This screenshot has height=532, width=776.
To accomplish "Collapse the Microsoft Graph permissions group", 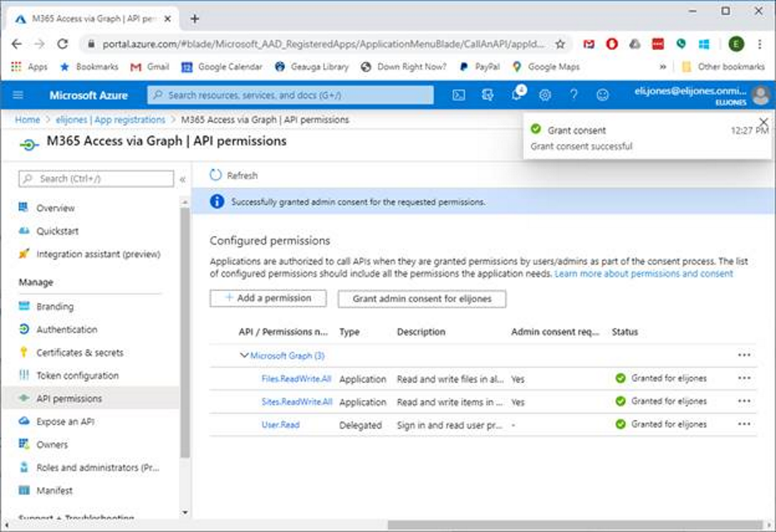I will (x=244, y=355).
